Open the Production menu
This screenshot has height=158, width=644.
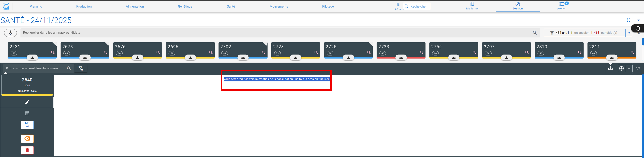point(84,7)
